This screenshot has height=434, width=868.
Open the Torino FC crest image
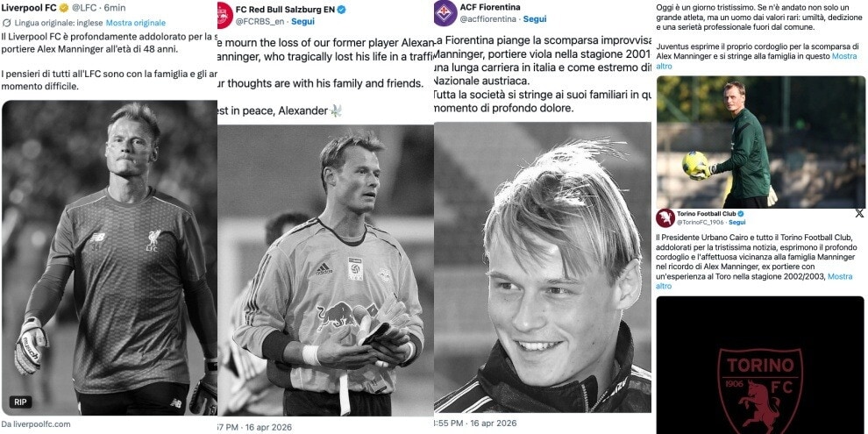760,386
